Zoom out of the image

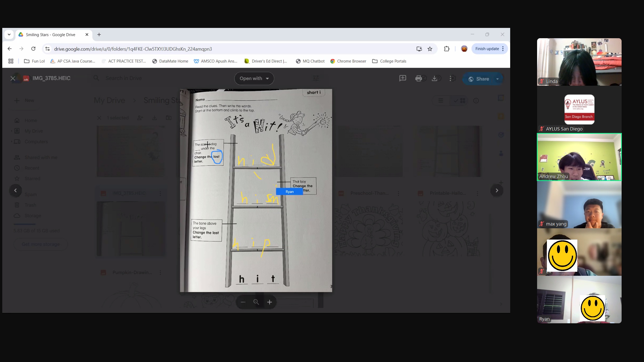pos(243,302)
